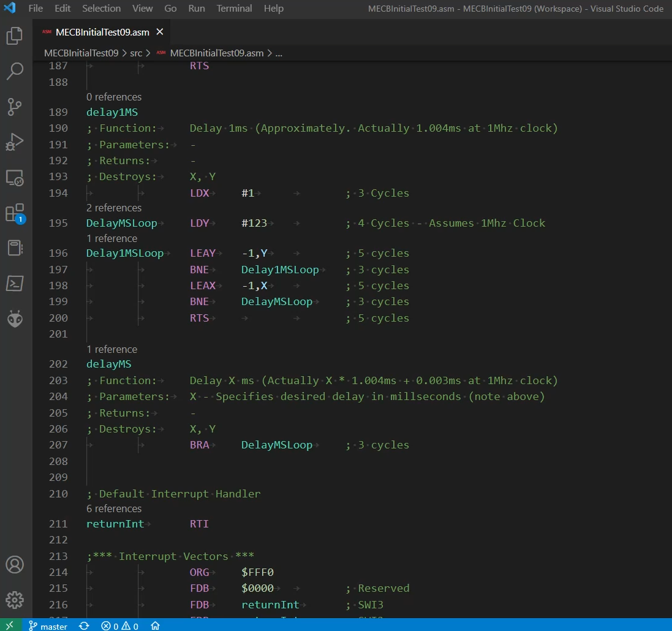Image resolution: width=672 pixels, height=631 pixels.
Task: Open the Terminal menu
Action: [x=234, y=9]
